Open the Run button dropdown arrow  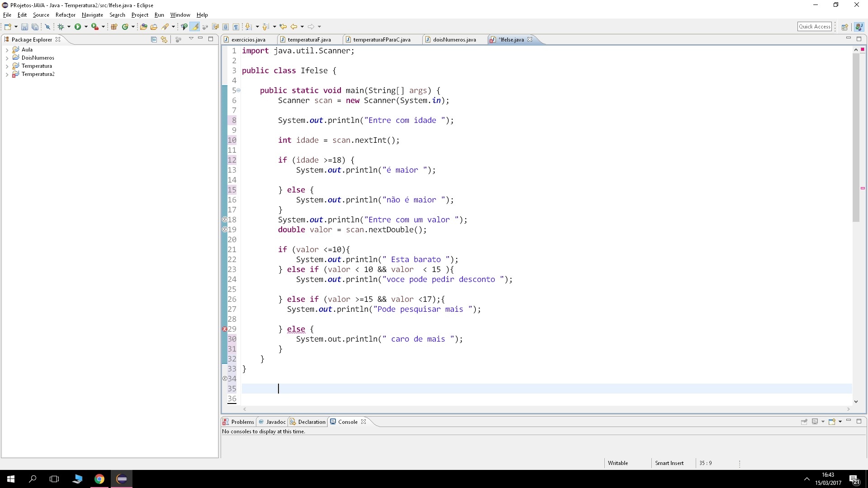click(86, 27)
